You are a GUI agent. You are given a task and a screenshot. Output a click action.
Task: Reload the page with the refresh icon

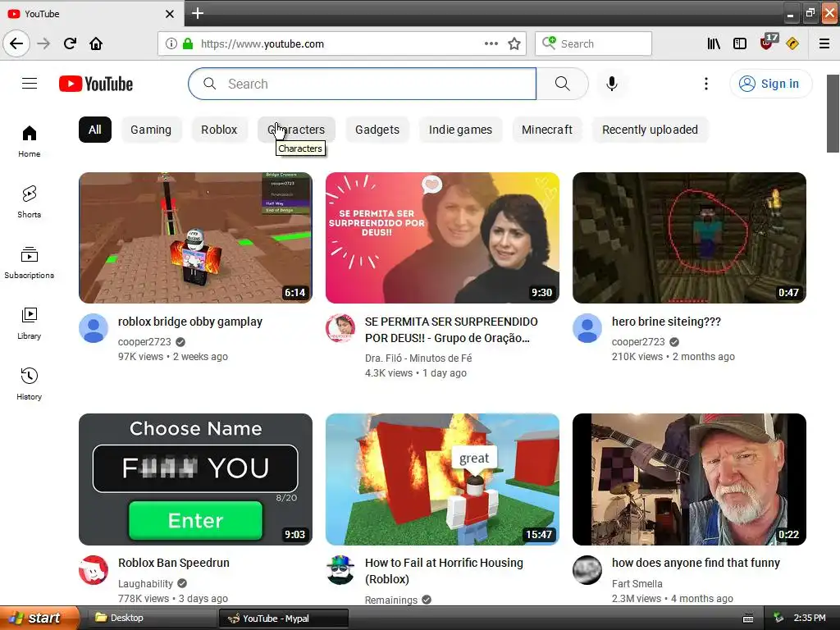click(70, 43)
